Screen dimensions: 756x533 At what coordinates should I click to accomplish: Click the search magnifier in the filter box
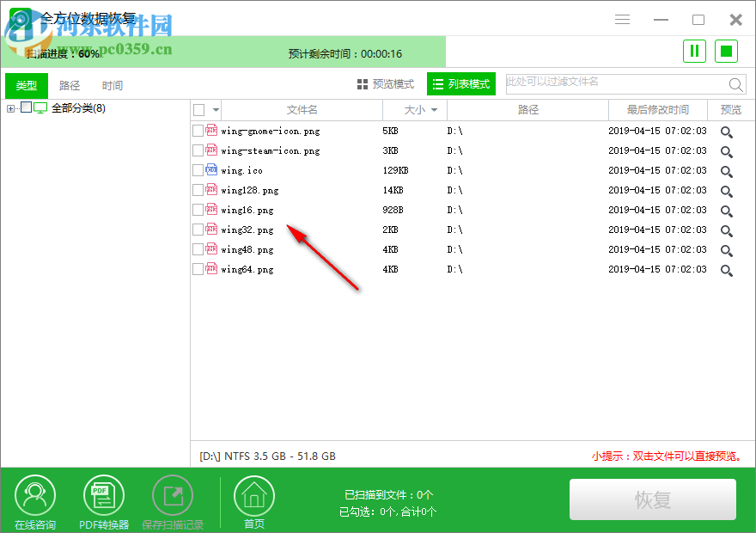pyautogui.click(x=735, y=85)
